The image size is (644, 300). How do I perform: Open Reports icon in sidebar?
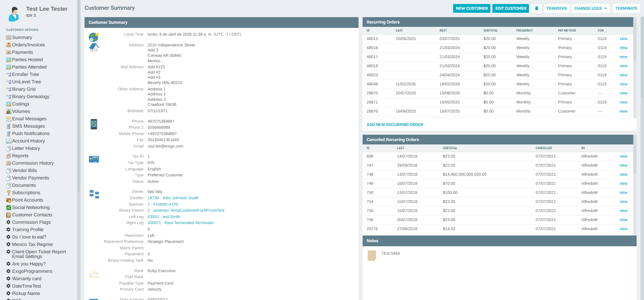[x=9, y=156]
